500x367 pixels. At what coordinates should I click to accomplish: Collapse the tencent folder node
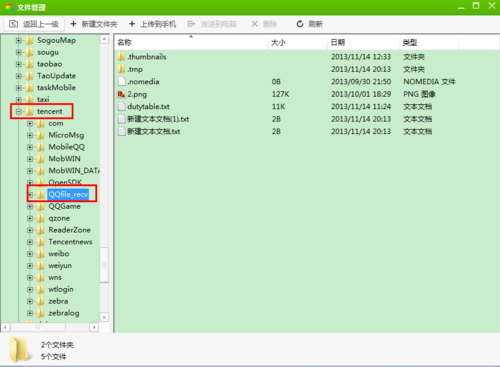19,111
